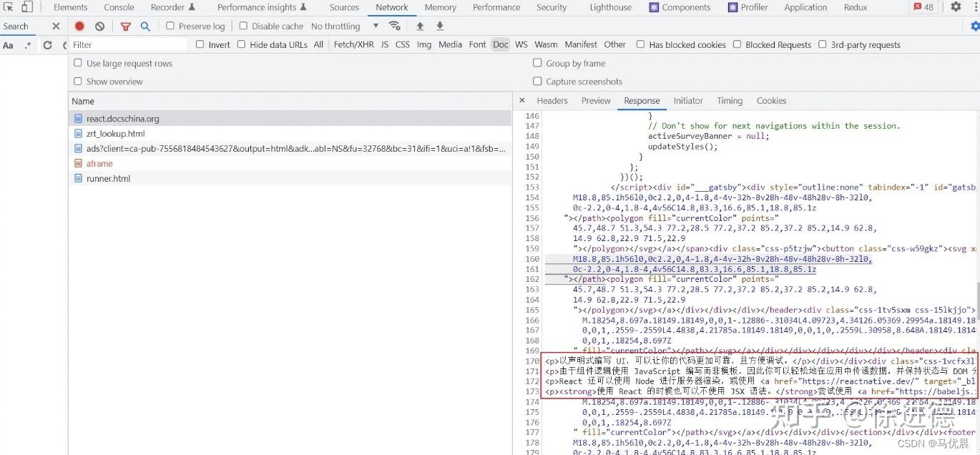Select the inspect element picker icon
Screen dimensions: 980x455
(9, 7)
